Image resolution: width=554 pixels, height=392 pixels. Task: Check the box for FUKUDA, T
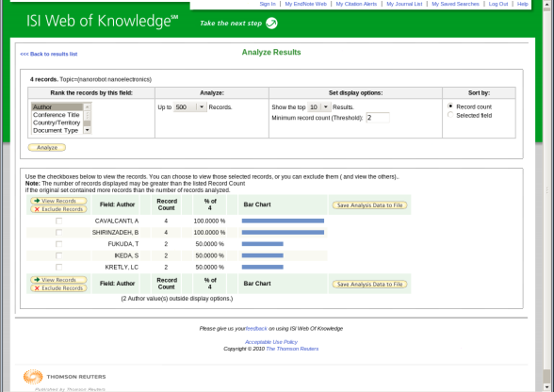58,244
